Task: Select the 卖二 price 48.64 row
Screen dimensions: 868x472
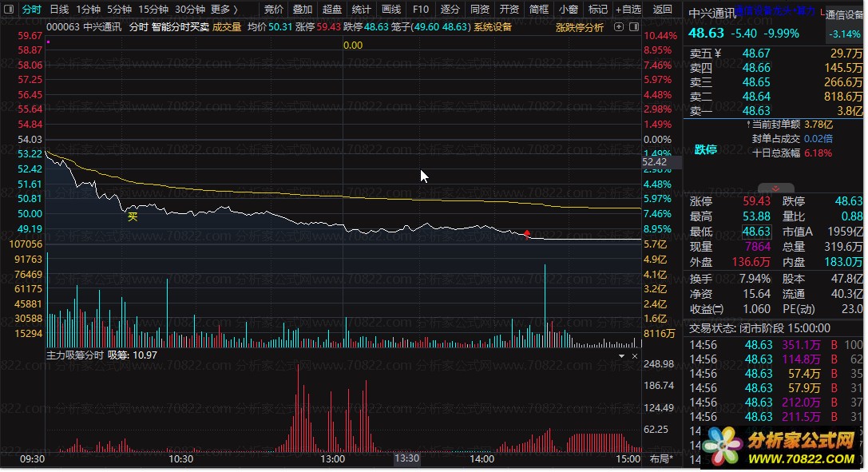Action: (775, 97)
